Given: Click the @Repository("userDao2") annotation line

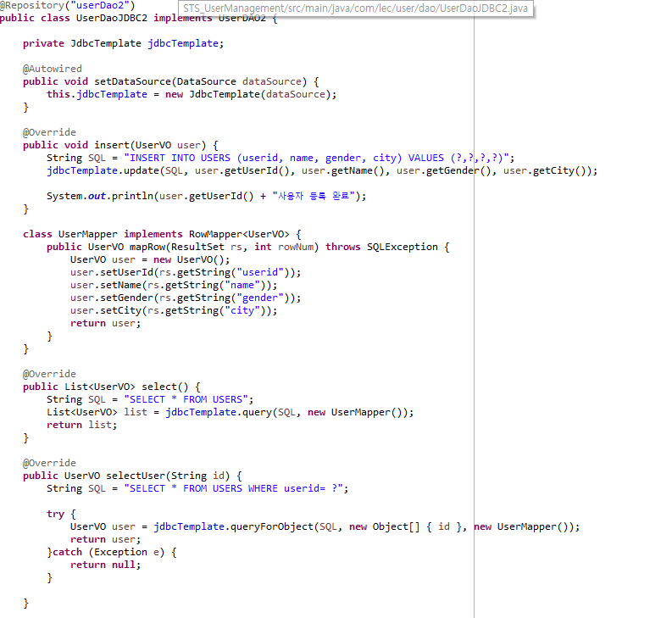Looking at the screenshot, I should [x=67, y=6].
